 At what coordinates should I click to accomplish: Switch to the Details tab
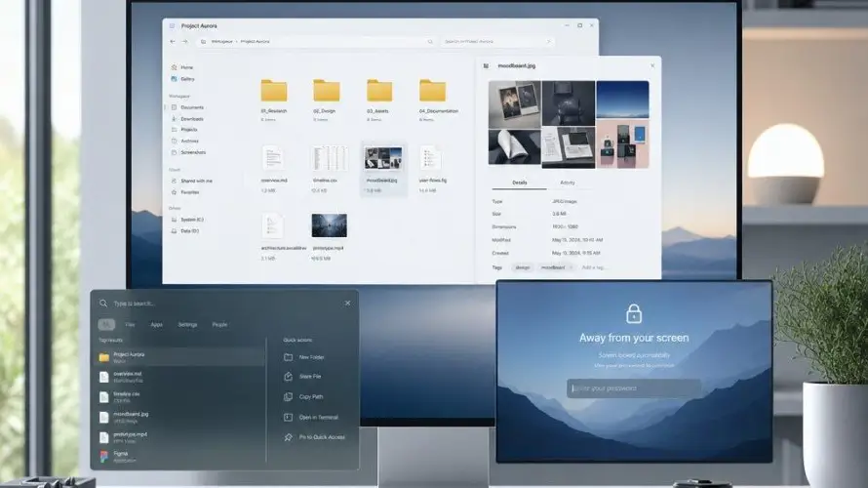coord(519,183)
